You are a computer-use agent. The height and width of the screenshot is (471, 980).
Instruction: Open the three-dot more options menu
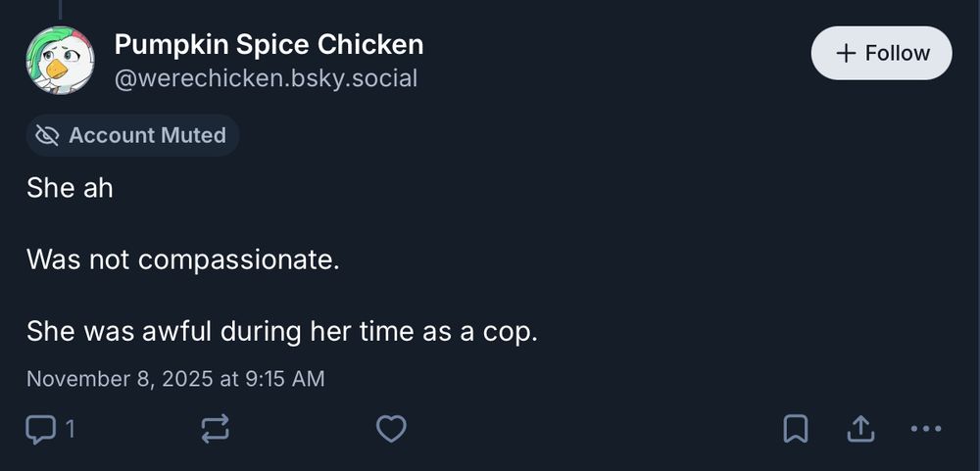pyautogui.click(x=925, y=429)
